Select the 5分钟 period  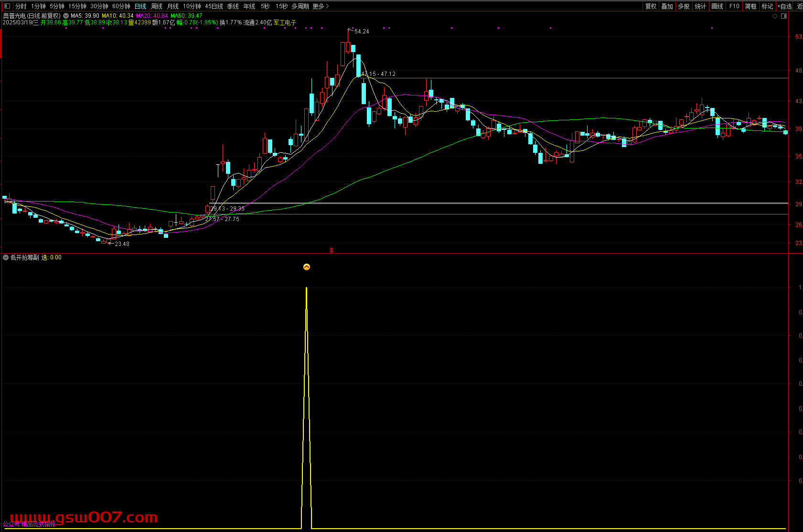tap(57, 6)
